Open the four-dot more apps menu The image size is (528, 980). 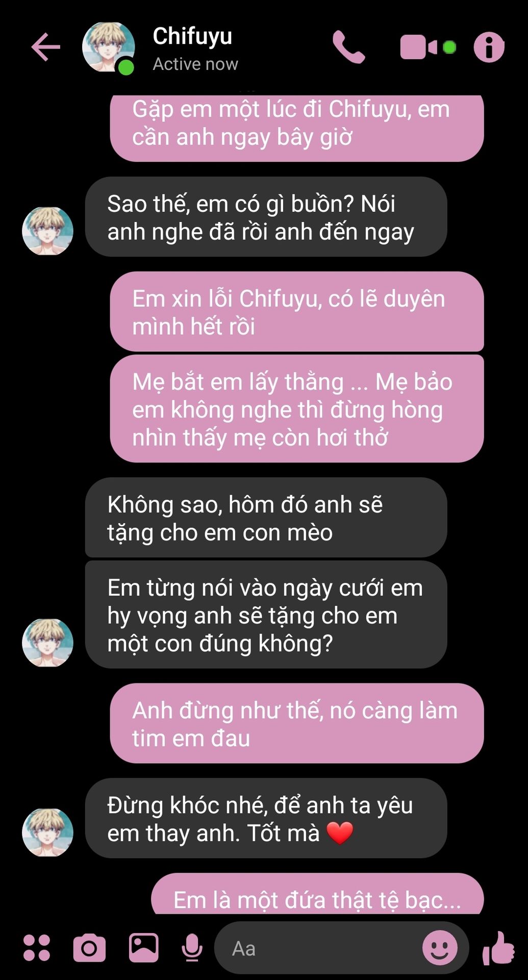37,948
